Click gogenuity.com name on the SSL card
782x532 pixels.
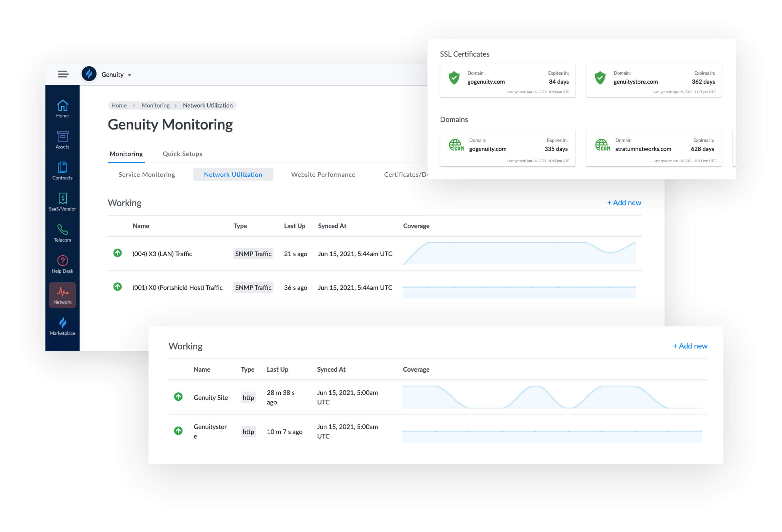tap(486, 82)
